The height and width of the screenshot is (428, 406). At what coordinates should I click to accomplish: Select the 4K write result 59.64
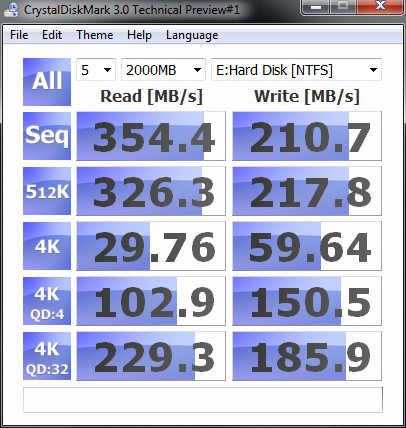(x=307, y=246)
